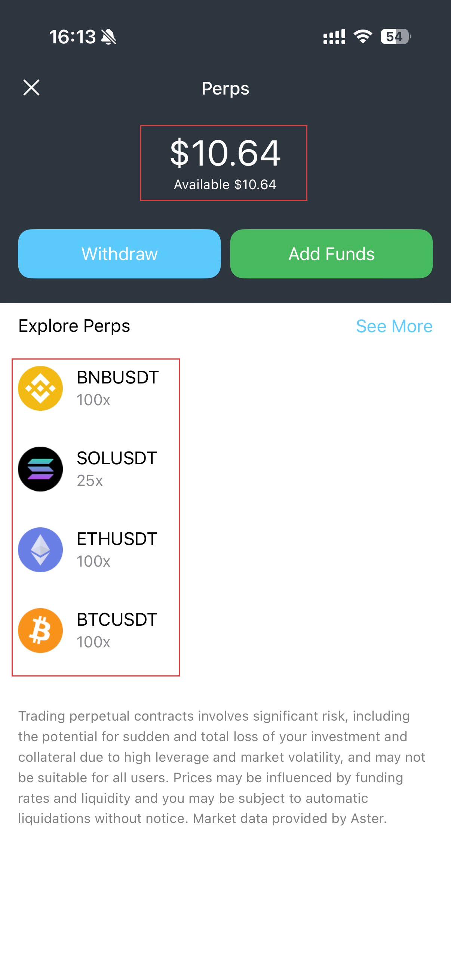451x980 pixels.
Task: Close the Perps screen with X
Action: coord(31,87)
